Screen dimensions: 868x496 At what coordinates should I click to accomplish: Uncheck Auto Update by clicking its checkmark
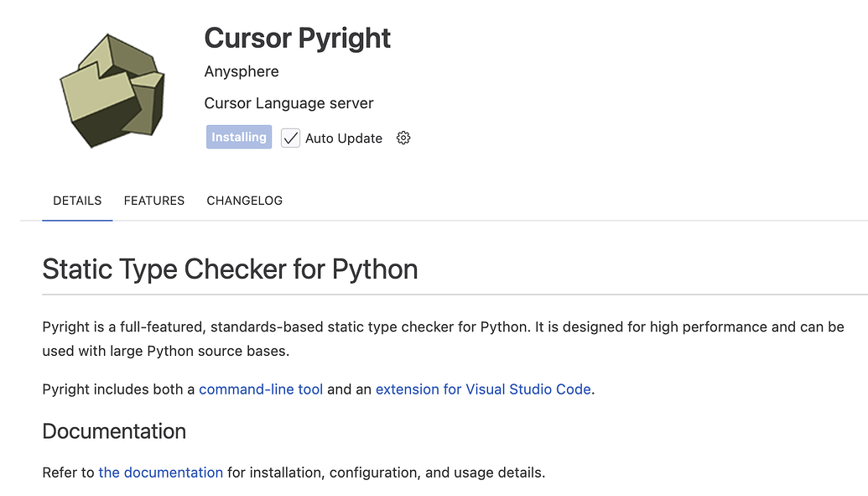click(289, 137)
